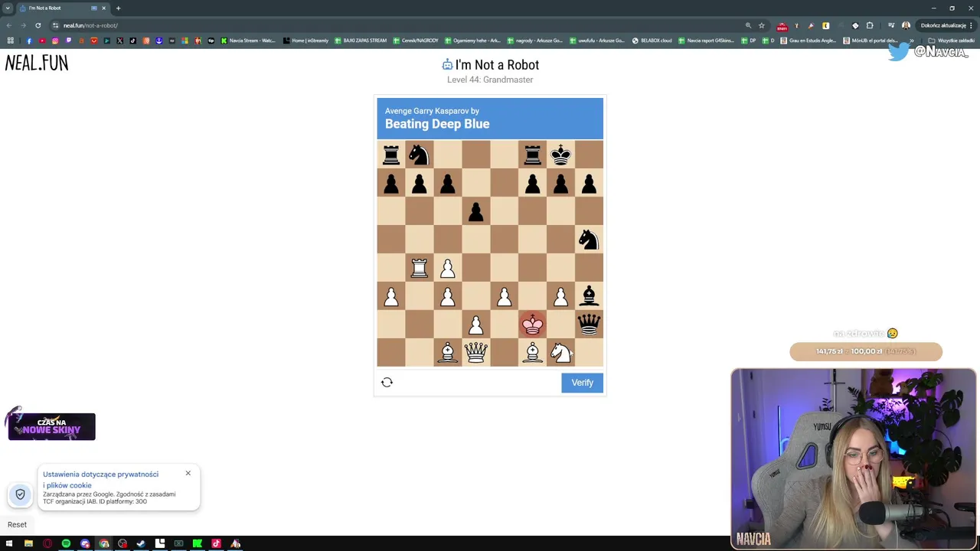This screenshot has width=980, height=551.
Task: Click the NEAL.FUN logo
Action: [x=37, y=64]
